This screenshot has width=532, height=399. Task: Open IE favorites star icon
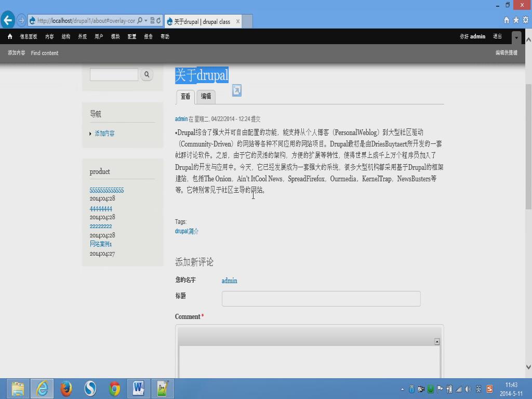(516, 20)
